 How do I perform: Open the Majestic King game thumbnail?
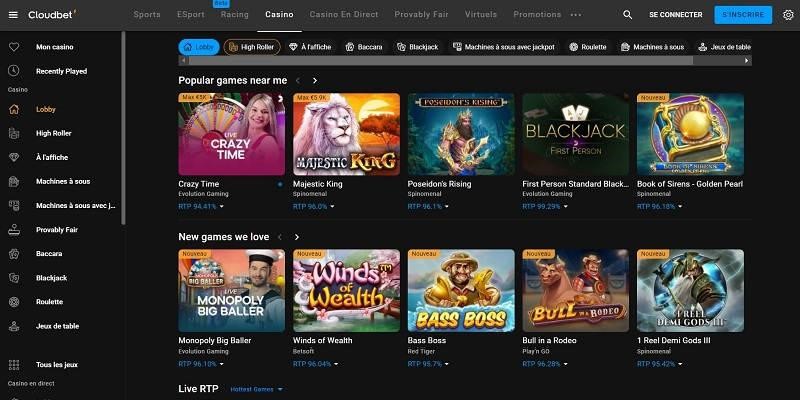[x=346, y=134]
